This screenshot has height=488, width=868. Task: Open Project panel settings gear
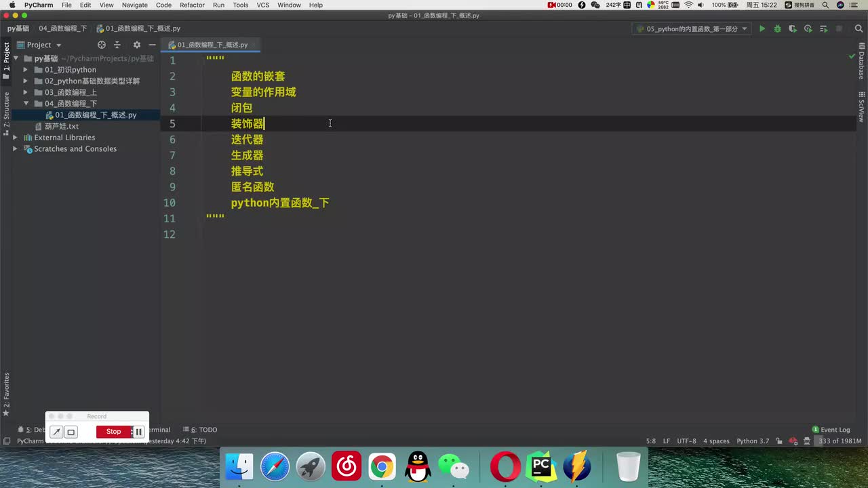click(136, 45)
